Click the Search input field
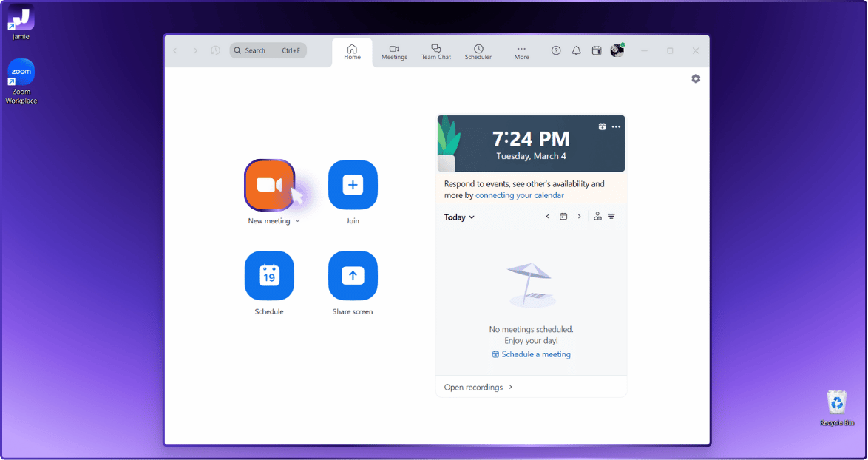Screen dimensions: 868x460 click(x=268, y=50)
